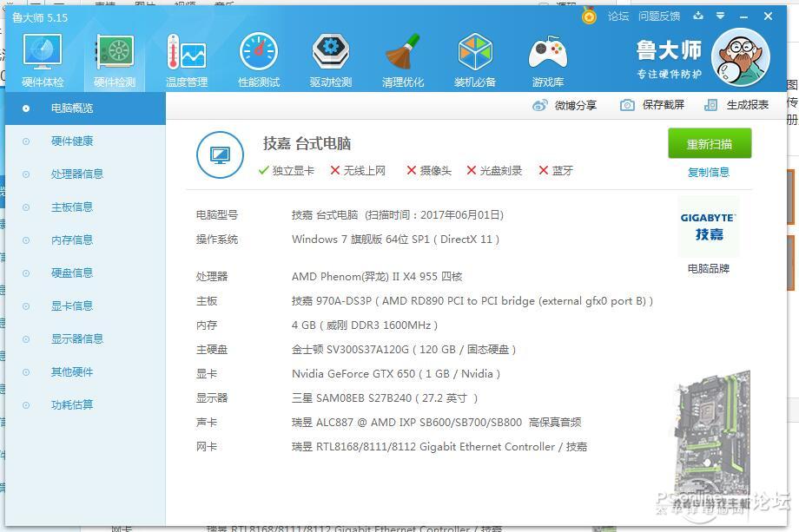Open 论坛 forum link
The width and height of the screenshot is (799, 532).
[x=618, y=16]
